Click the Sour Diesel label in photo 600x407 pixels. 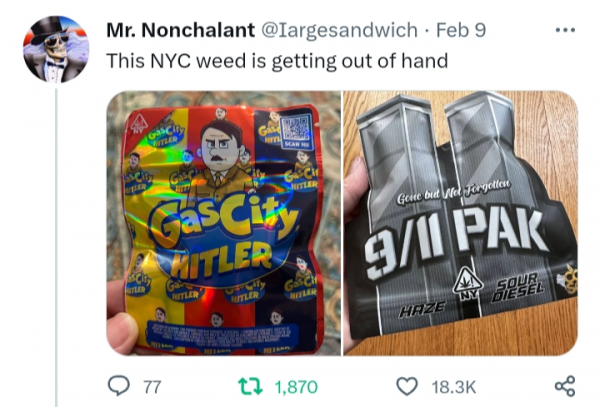(518, 287)
